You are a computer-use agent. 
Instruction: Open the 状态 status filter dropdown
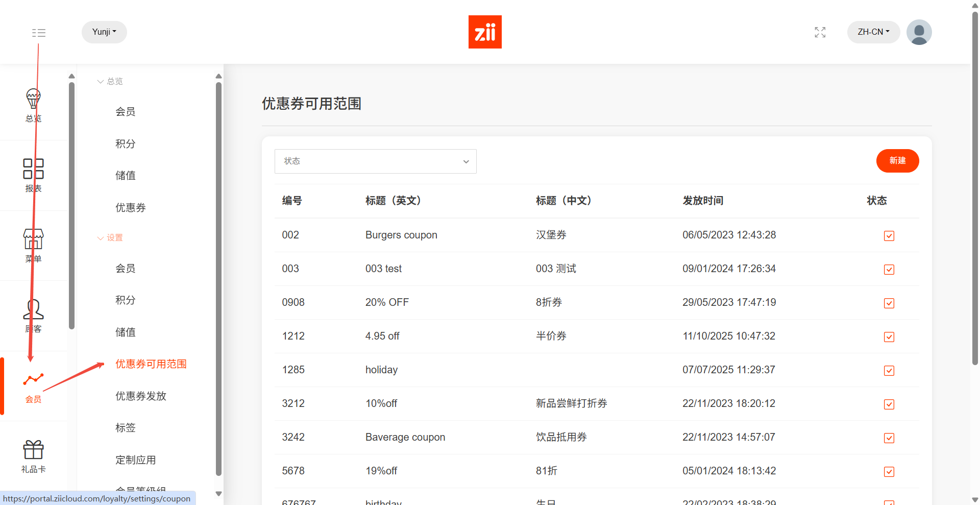tap(375, 161)
